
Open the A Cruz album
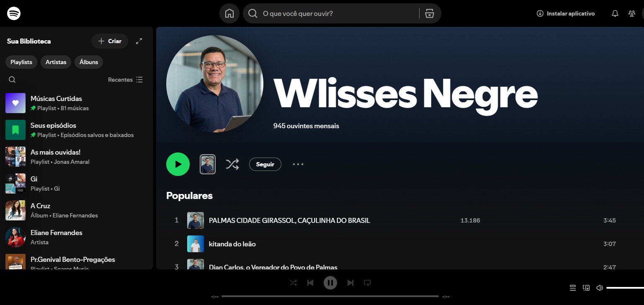[77, 210]
